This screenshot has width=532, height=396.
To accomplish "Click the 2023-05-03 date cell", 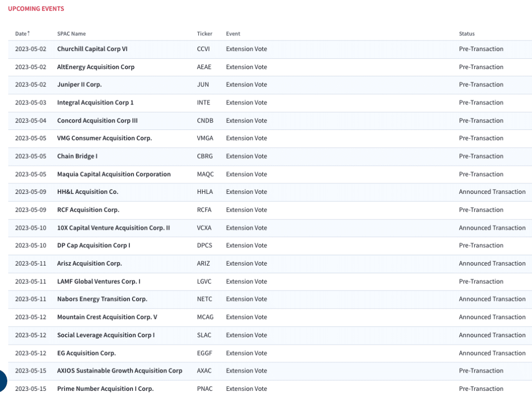I will click(31, 102).
